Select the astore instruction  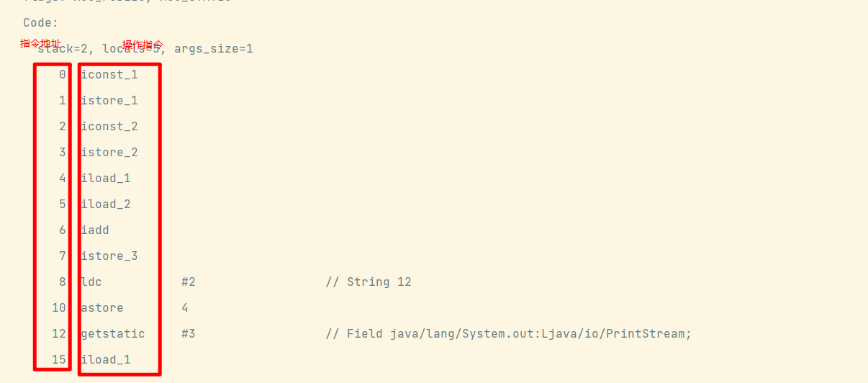pos(102,307)
